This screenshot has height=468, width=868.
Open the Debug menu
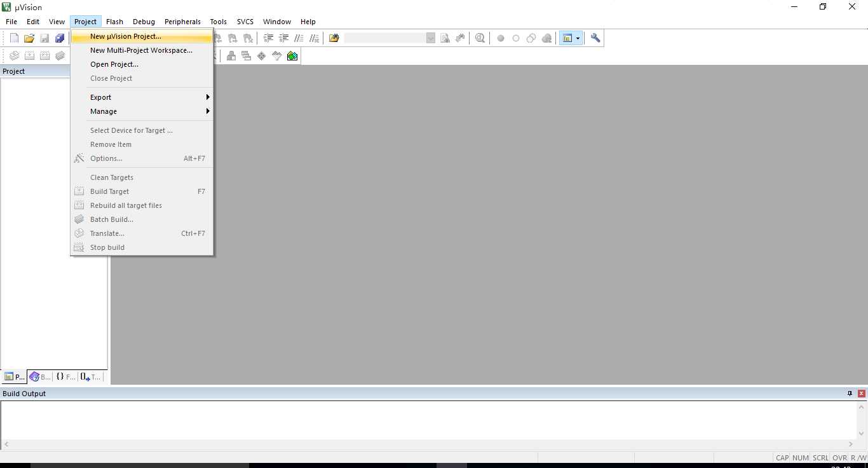point(144,22)
